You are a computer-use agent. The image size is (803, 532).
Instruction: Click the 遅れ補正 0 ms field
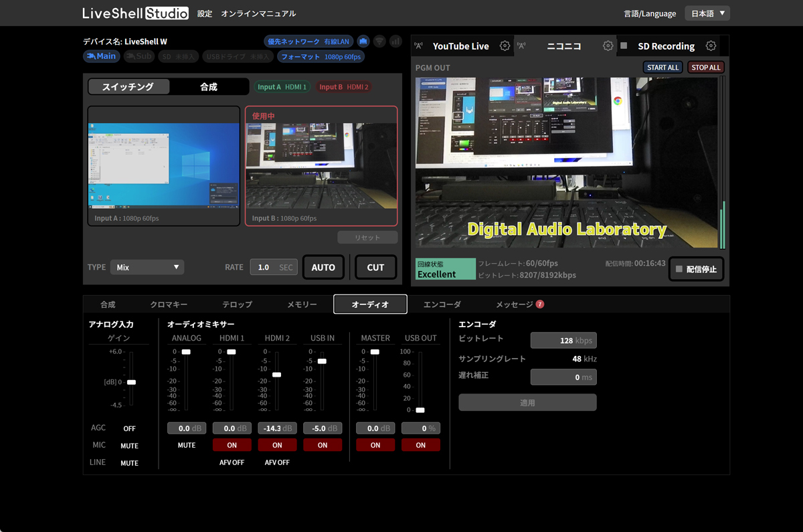pos(563,377)
